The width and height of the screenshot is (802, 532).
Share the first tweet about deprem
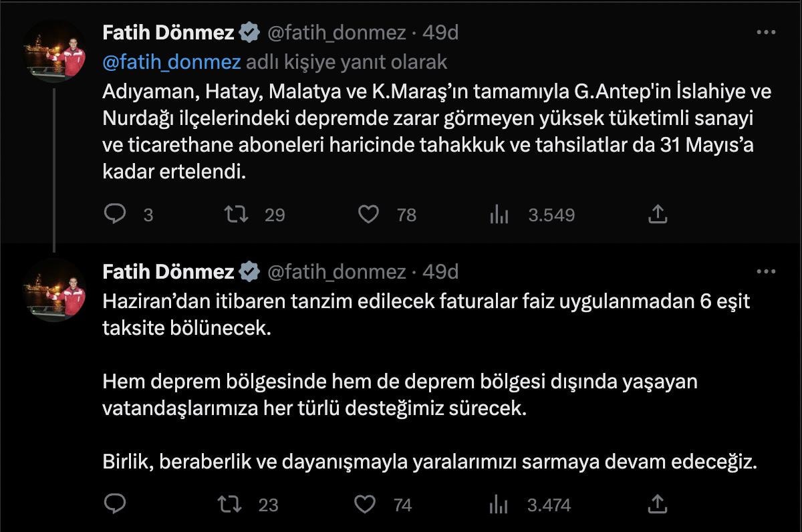pos(657,214)
